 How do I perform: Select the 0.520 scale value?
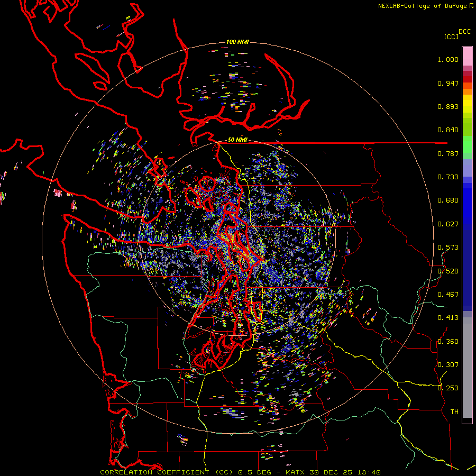448,271
